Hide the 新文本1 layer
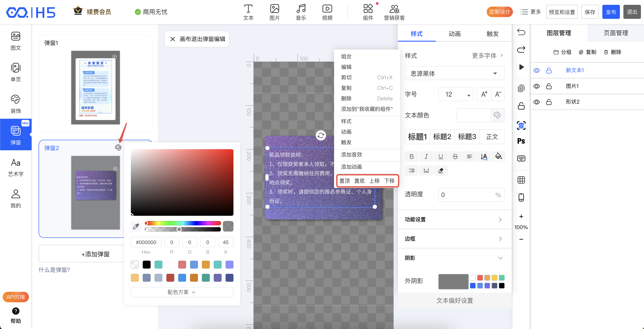The height and width of the screenshot is (329, 644). pyautogui.click(x=537, y=71)
